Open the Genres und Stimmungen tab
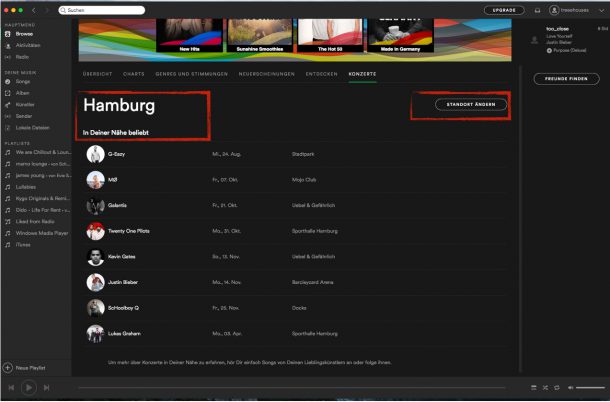 point(191,74)
